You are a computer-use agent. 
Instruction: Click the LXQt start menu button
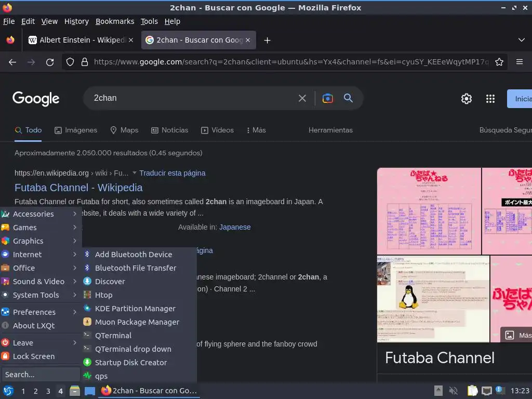[8, 391]
